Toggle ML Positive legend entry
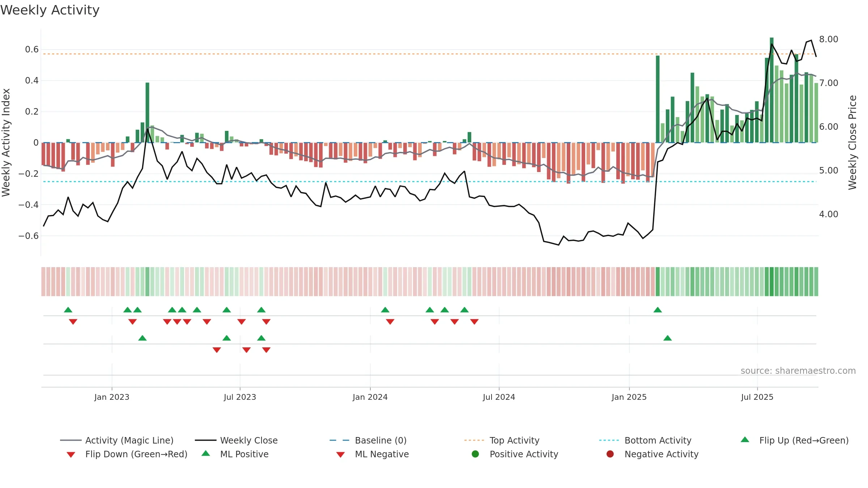 coord(235,454)
